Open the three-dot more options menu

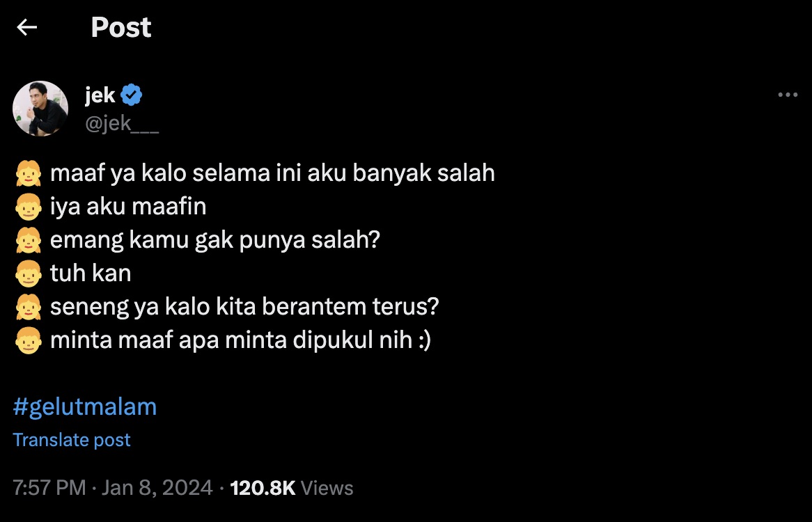pyautogui.click(x=788, y=95)
